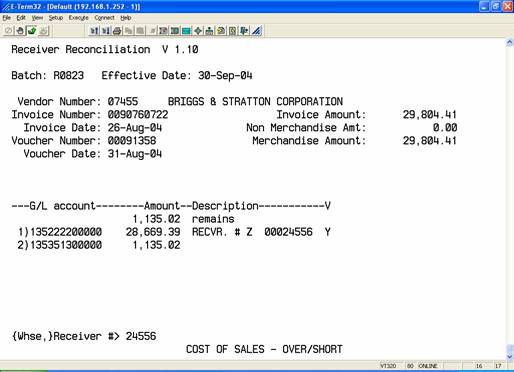The width and height of the screenshot is (514, 372).
Task: Click the blue arrow exit toolbar icon
Action: (244, 31)
